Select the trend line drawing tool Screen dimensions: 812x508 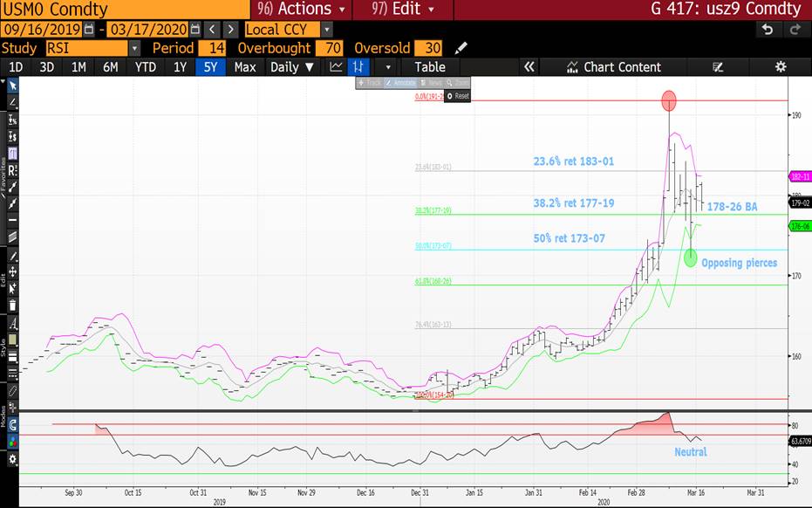point(12,102)
